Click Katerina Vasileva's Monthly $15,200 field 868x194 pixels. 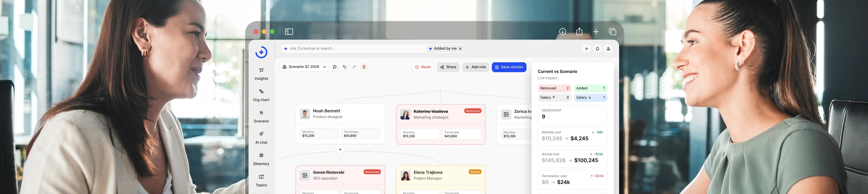(420, 134)
